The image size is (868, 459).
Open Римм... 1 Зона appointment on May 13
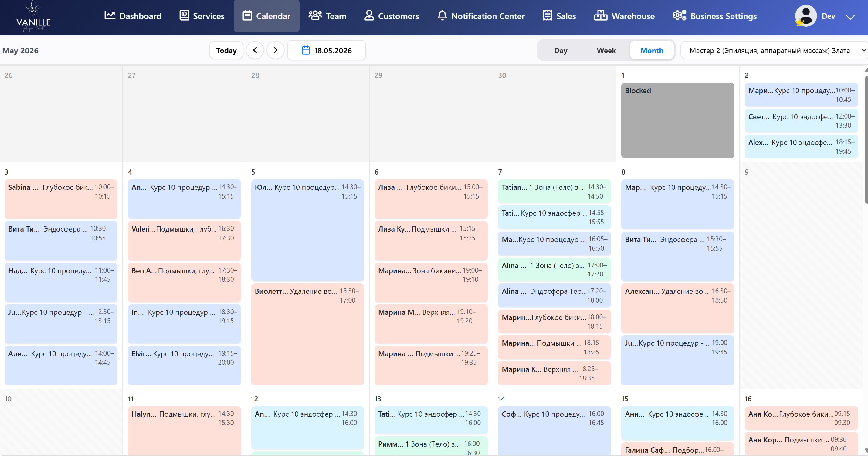(431, 446)
